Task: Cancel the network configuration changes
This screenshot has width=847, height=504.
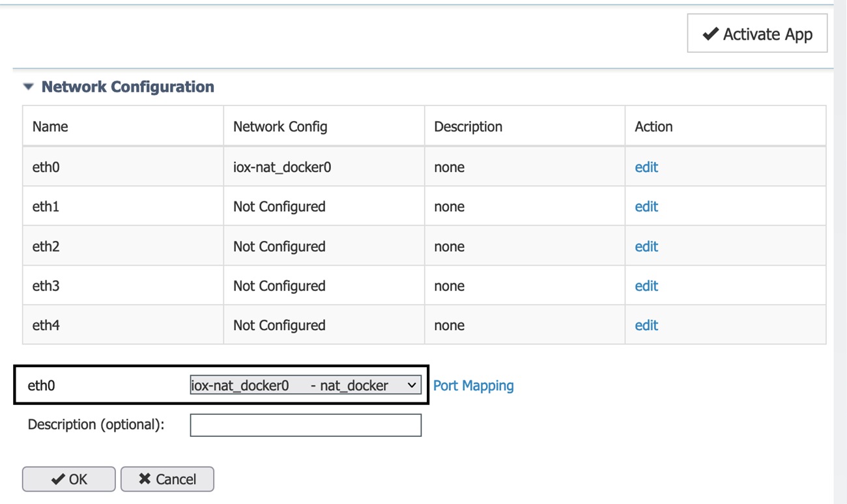Action: click(167, 479)
